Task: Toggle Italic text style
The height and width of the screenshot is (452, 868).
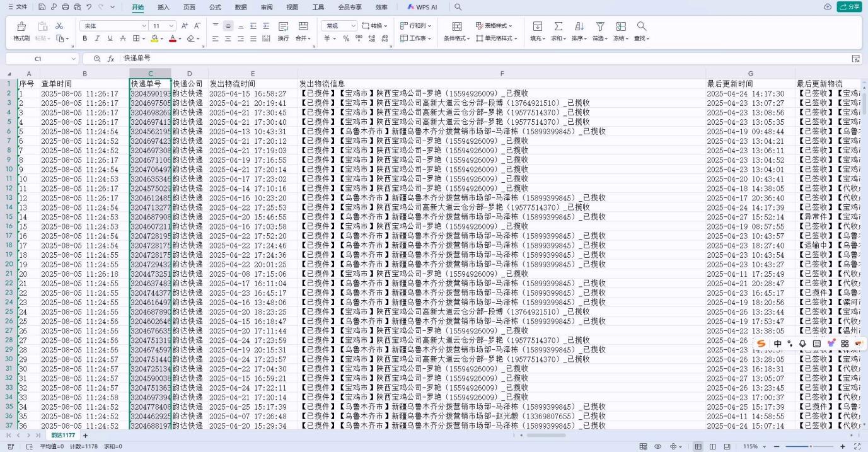Action: pyautogui.click(x=98, y=38)
